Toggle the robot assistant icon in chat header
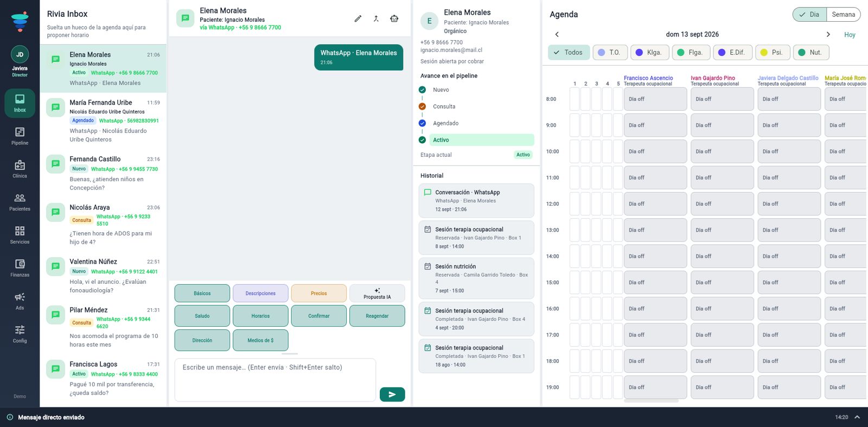The height and width of the screenshot is (427, 868). 394,18
